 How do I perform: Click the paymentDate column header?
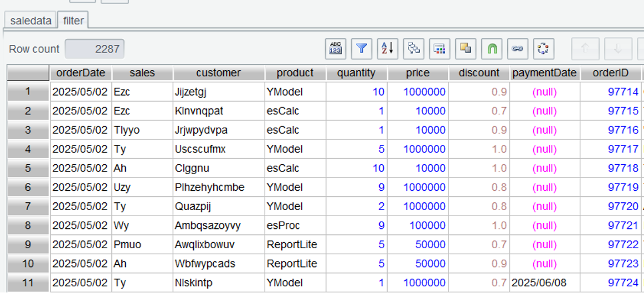[544, 73]
